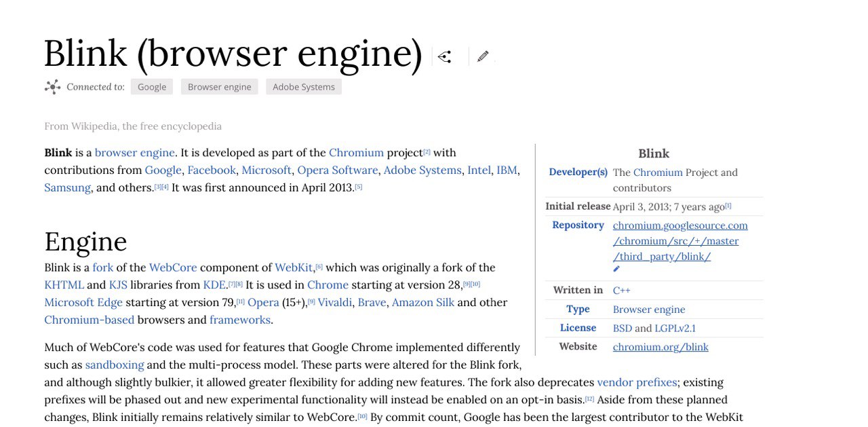
Task: Click the 'Blink (browser engine)' page title
Action: click(x=233, y=54)
